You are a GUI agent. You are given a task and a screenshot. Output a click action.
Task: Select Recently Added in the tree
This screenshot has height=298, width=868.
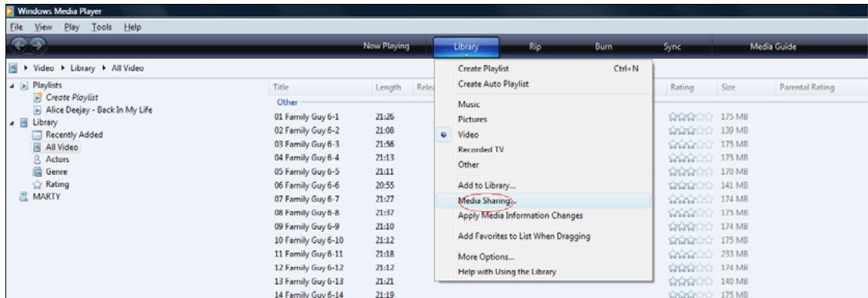(x=75, y=135)
